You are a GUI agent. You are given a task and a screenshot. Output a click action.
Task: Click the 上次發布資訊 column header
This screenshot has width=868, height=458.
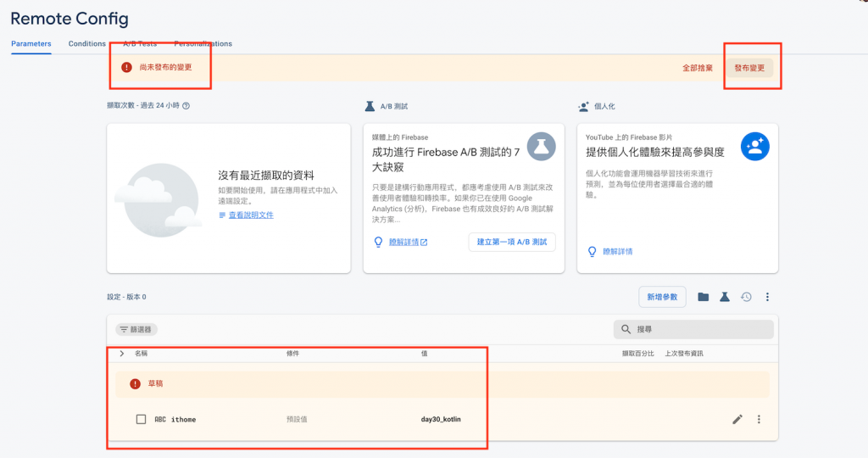pos(684,354)
